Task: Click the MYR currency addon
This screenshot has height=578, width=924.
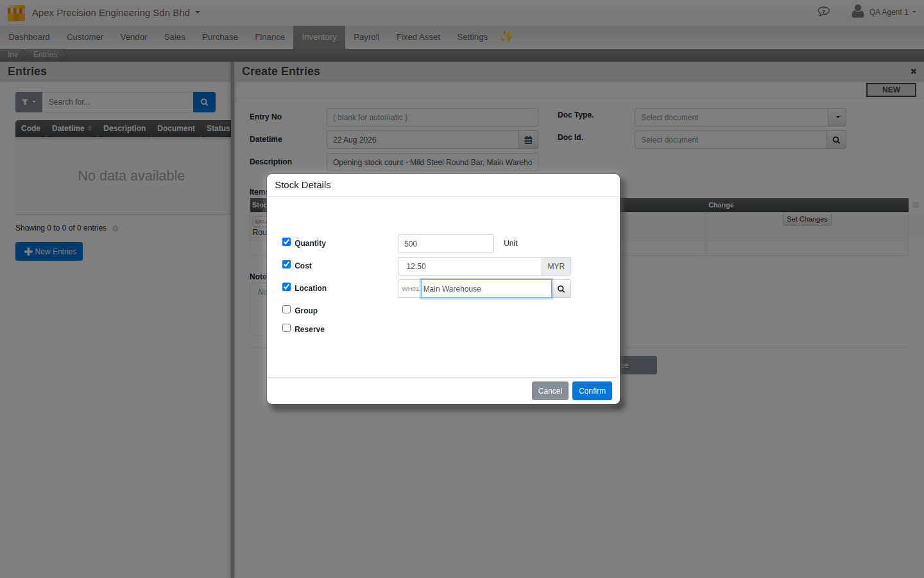Action: point(556,267)
